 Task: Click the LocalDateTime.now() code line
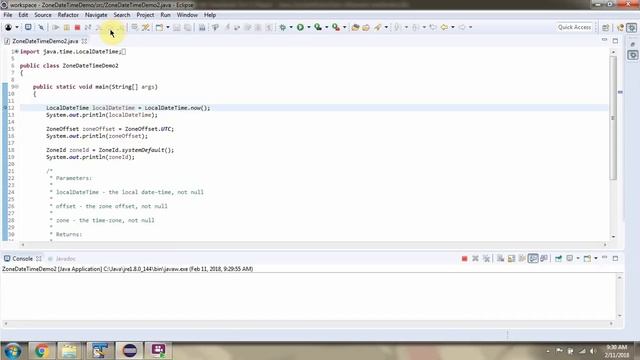tap(128, 108)
